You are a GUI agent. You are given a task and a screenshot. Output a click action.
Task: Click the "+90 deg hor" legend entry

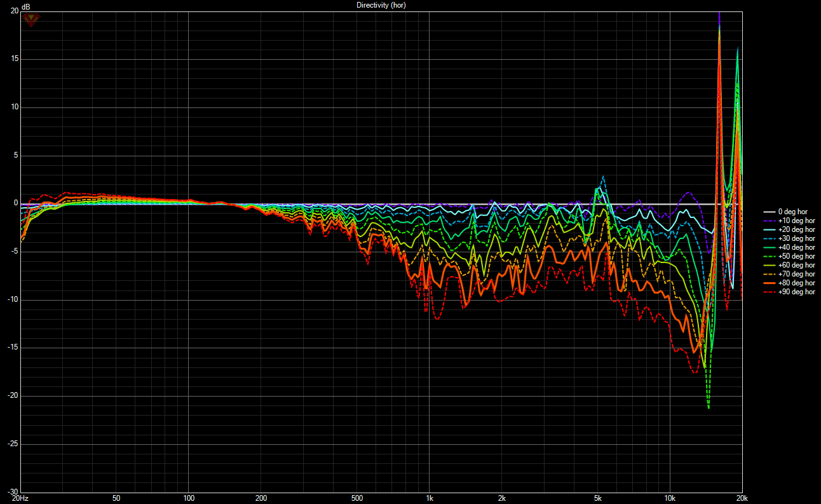pyautogui.click(x=789, y=292)
